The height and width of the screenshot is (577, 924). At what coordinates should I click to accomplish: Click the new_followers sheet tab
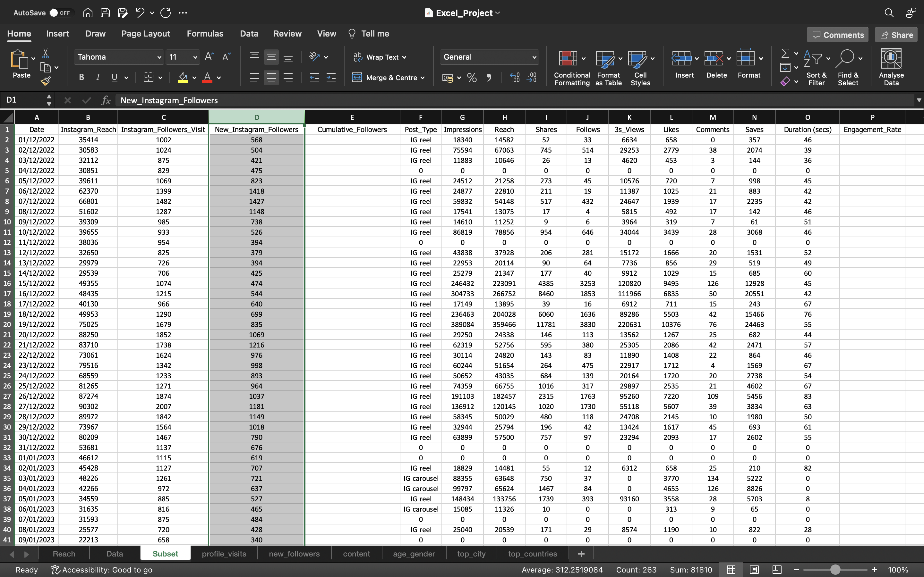click(x=294, y=554)
